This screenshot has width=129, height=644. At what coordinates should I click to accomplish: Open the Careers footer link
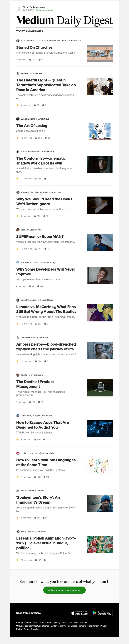tap(82, 626)
